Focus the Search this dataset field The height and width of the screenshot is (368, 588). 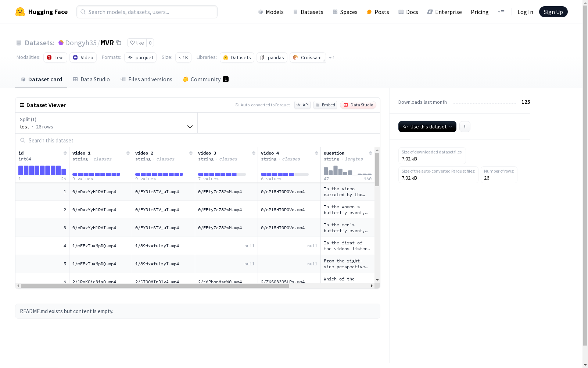(198, 140)
